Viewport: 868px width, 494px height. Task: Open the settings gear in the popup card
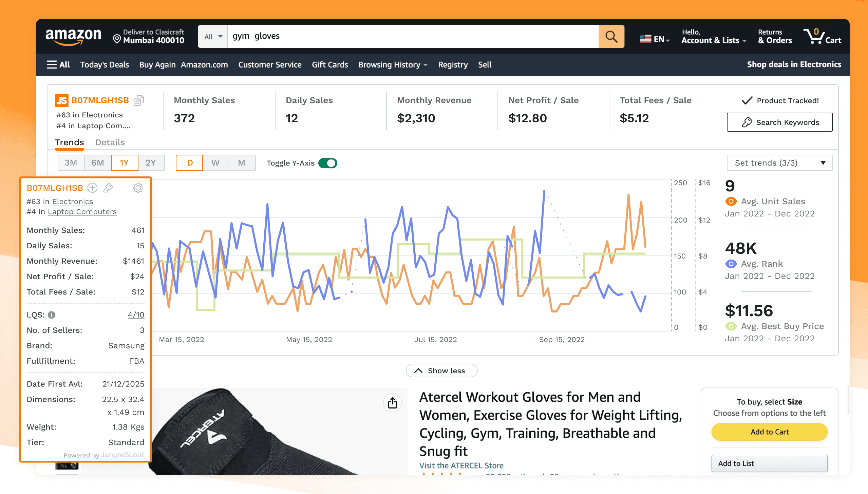click(138, 188)
